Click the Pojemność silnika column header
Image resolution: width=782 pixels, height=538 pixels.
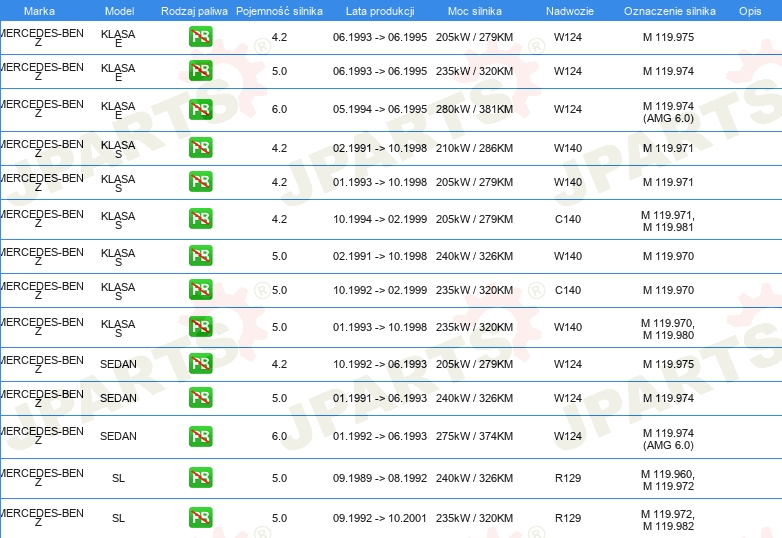tap(279, 11)
